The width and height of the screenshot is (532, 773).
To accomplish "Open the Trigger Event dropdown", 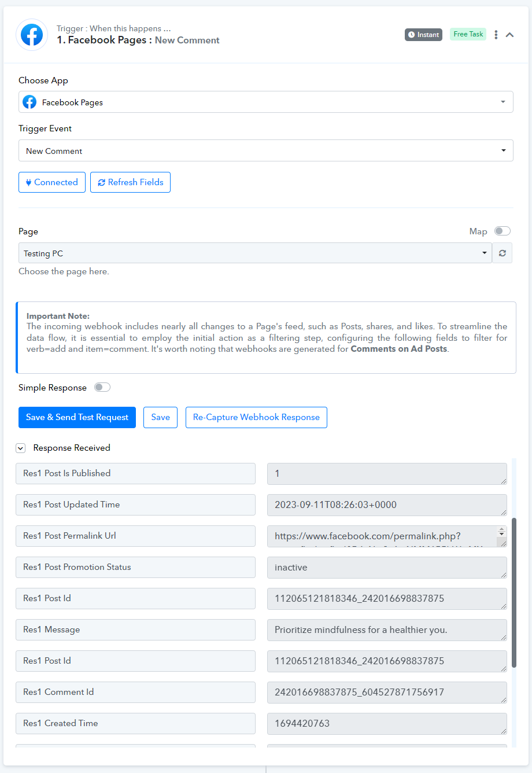I will coord(266,150).
